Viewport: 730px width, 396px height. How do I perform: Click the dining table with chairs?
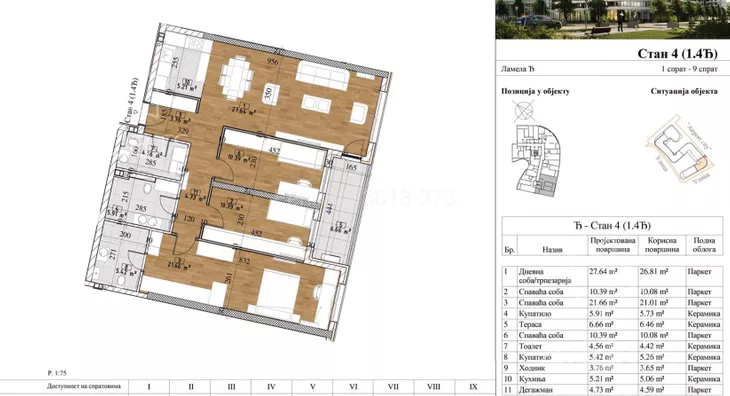point(237,78)
